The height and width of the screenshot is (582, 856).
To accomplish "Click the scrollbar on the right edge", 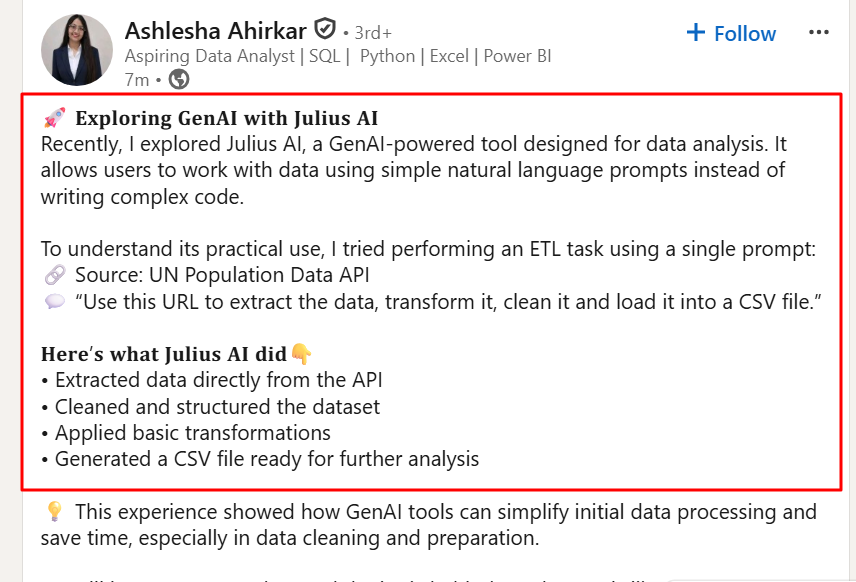I will click(851, 290).
